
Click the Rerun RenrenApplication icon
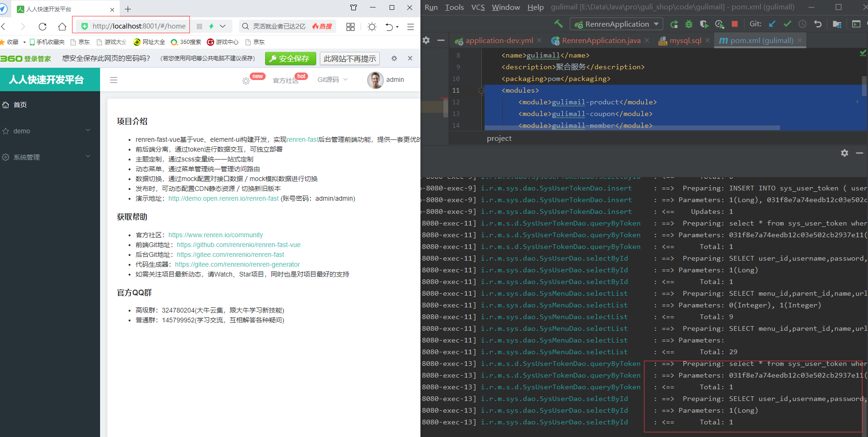[674, 24]
